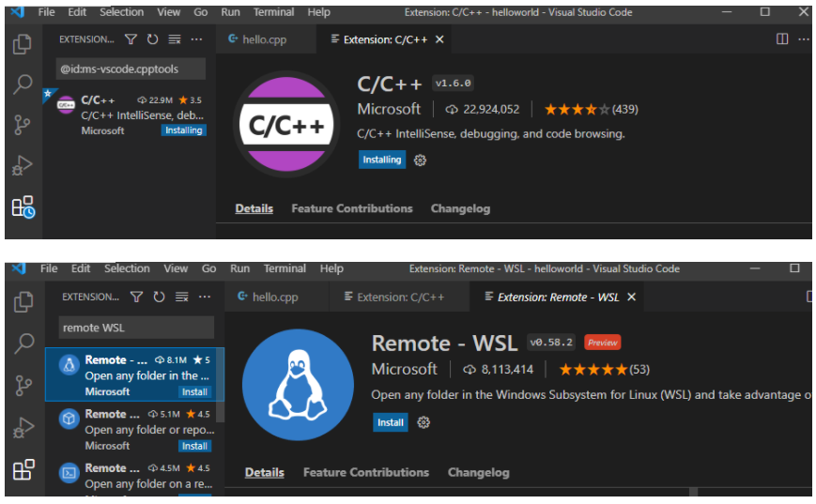Click Install in second Remote list entry
This screenshot has width=816, height=504.
tap(194, 446)
